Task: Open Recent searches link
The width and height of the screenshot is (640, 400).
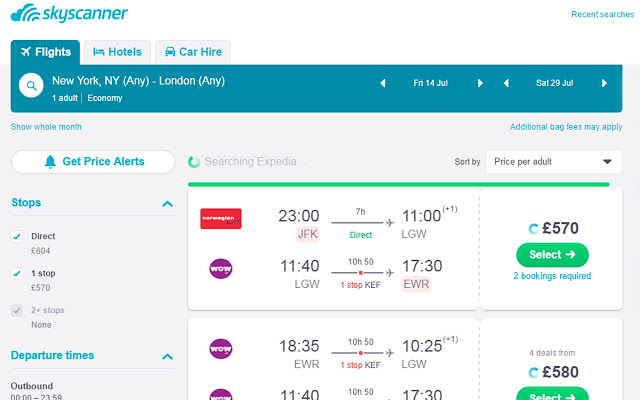Action: pos(602,14)
